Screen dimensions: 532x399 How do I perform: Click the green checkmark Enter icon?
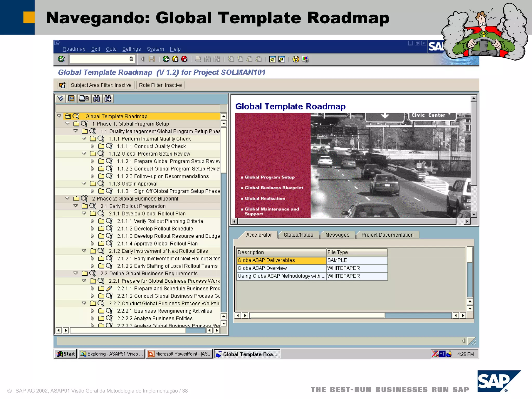pos(61,59)
